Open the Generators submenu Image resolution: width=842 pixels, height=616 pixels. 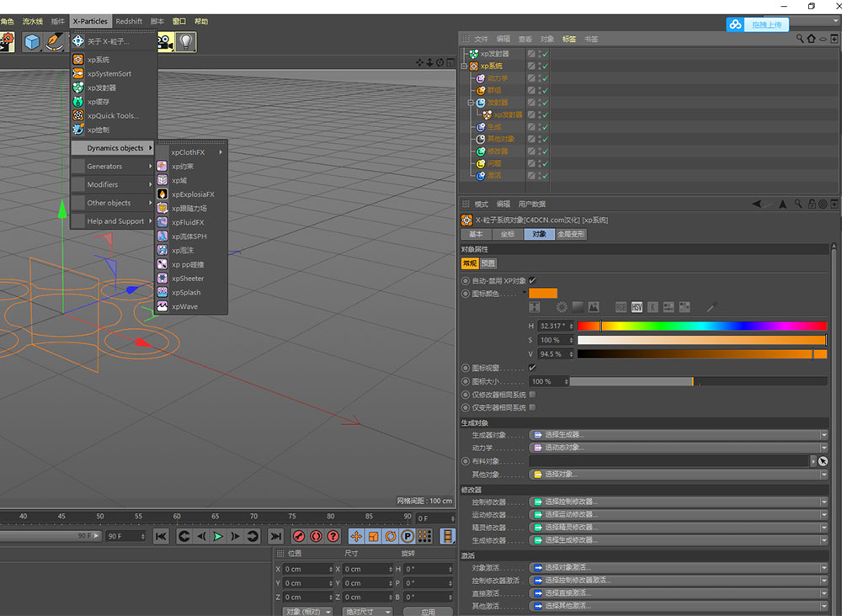tap(113, 167)
